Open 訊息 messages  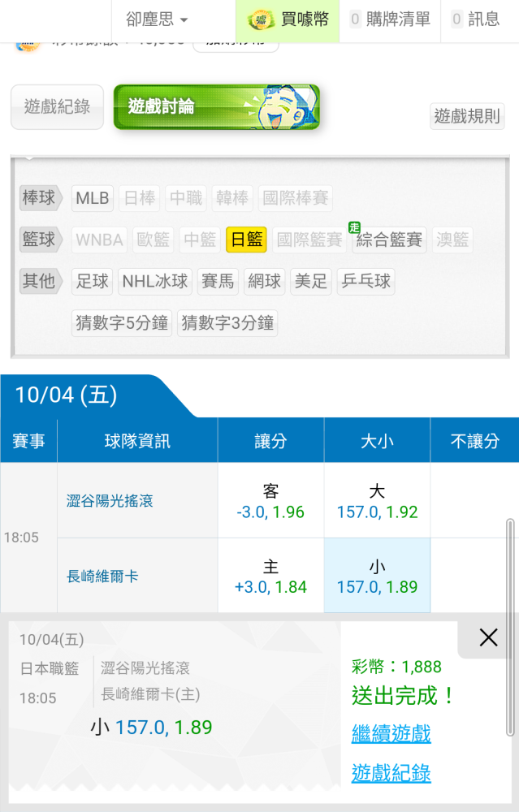476,19
